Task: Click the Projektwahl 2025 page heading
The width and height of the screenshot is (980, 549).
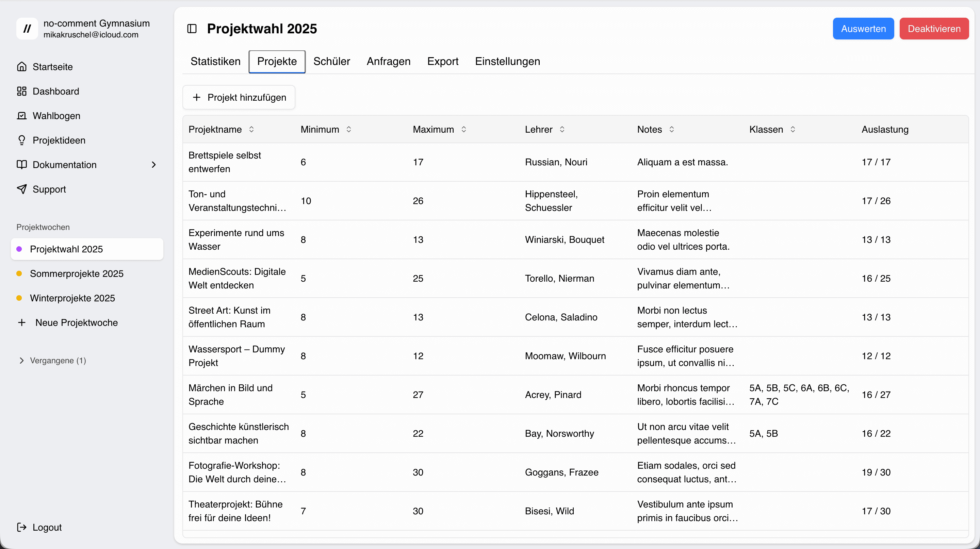Action: 262,29
